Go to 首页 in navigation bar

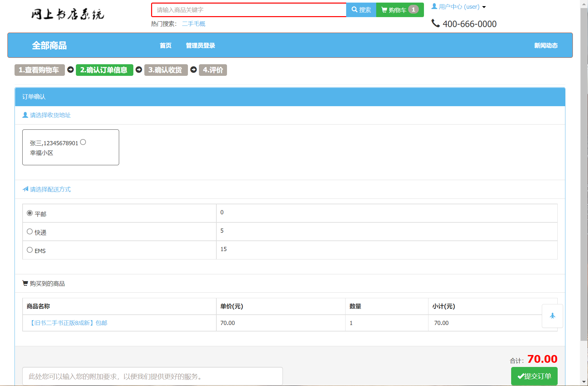[x=166, y=46]
